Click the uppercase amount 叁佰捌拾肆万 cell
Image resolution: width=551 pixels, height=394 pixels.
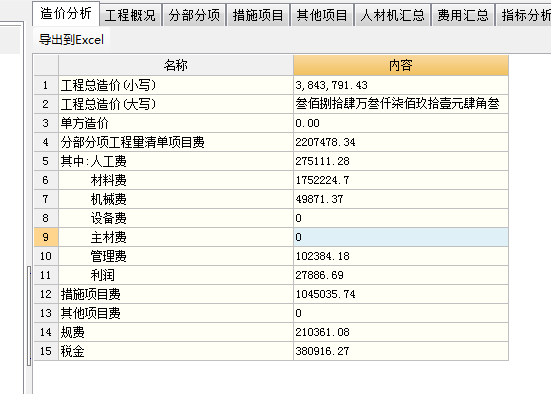(x=401, y=104)
